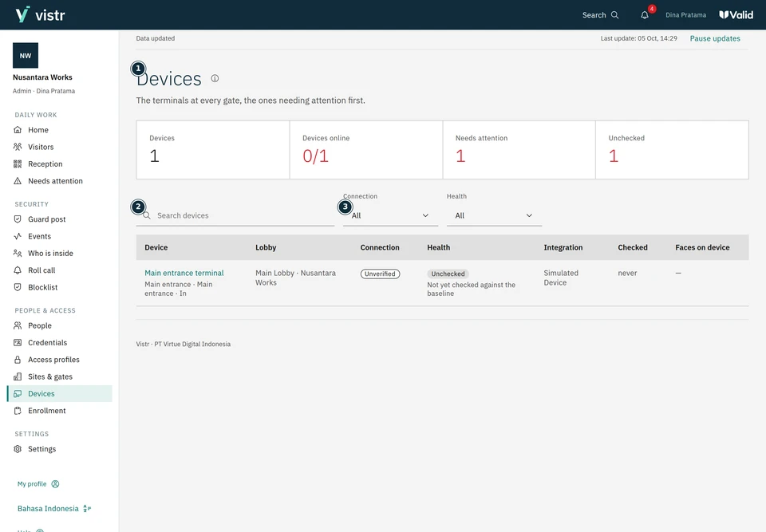The height and width of the screenshot is (532, 766).
Task: Navigate to People in sidebar
Action: 40,326
